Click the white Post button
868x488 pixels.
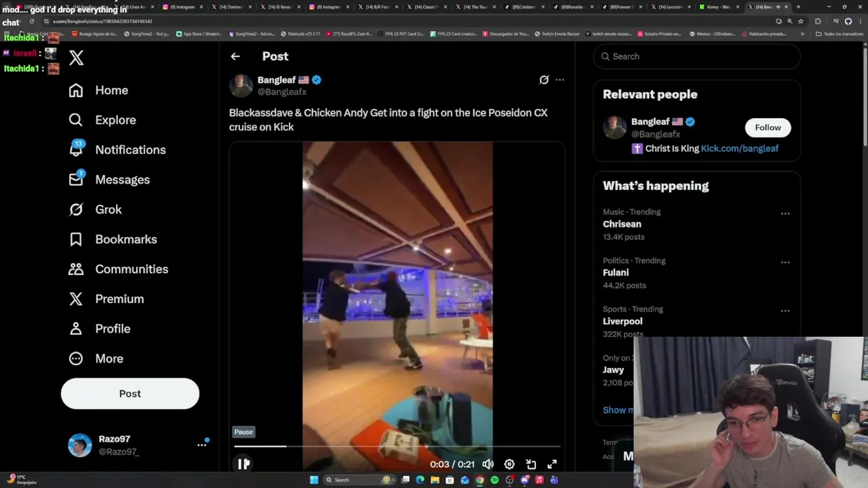(x=130, y=394)
